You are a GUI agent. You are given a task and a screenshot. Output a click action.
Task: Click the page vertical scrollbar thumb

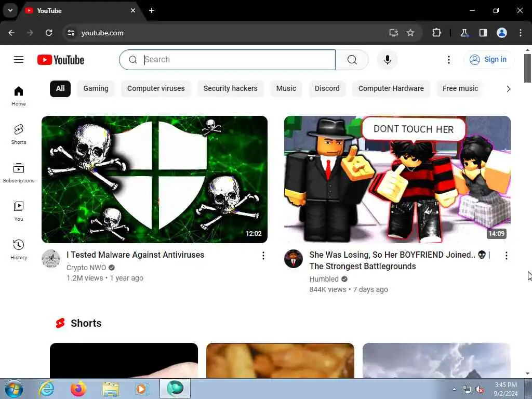[x=527, y=68]
